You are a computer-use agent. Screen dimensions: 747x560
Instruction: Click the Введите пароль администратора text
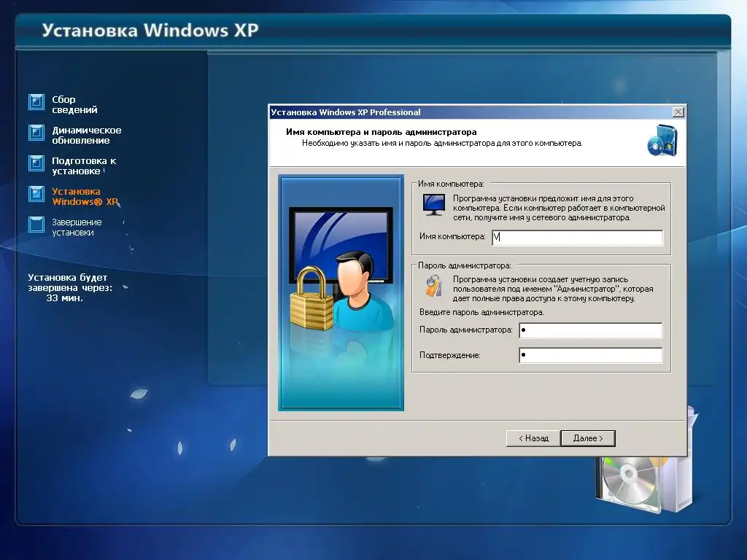481,312
